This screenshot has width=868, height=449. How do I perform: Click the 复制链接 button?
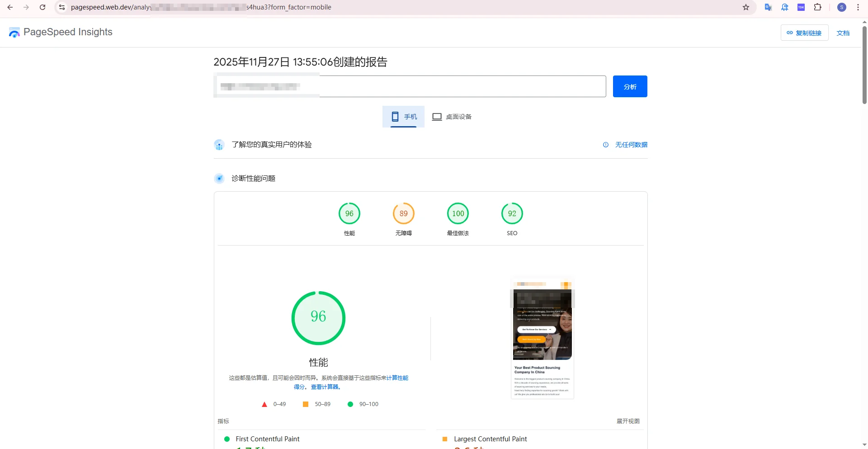point(804,33)
